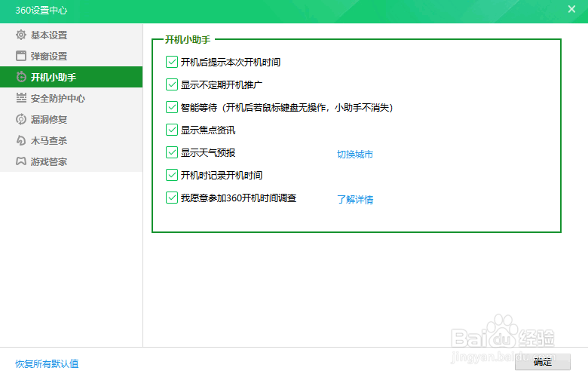Screen dimensions: 588x377
Task: Confirm settings with 确定 button
Action: [543, 362]
